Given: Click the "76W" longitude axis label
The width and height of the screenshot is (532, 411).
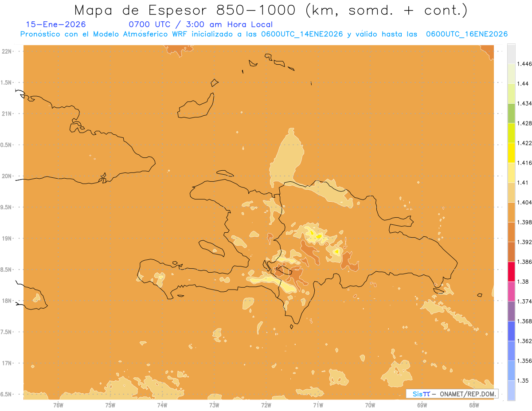Looking at the screenshot, I should (x=58, y=405).
